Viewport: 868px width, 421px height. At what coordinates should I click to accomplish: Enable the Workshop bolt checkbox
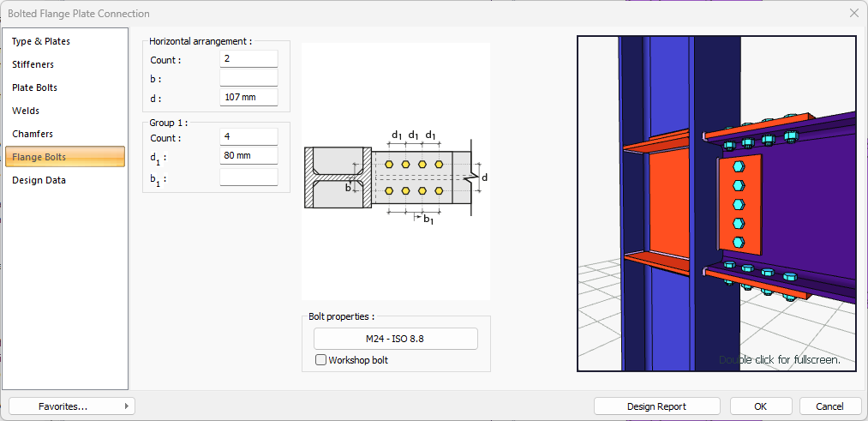[321, 360]
